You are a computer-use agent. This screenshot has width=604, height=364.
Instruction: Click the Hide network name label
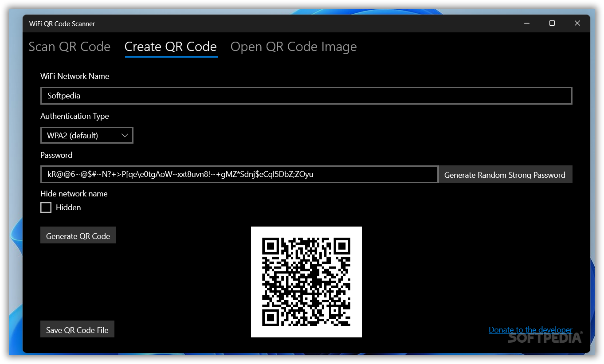tap(74, 194)
